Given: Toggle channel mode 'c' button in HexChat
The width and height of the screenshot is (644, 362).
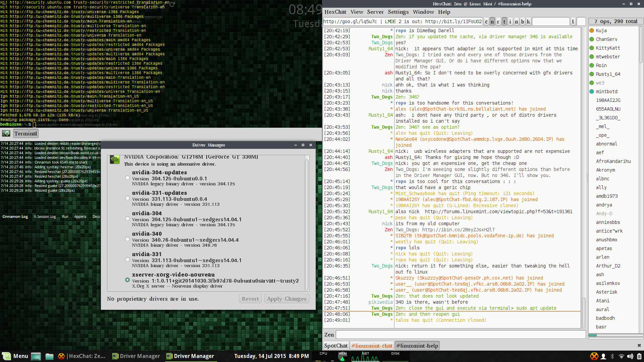Looking at the screenshot, I should (486, 22).
